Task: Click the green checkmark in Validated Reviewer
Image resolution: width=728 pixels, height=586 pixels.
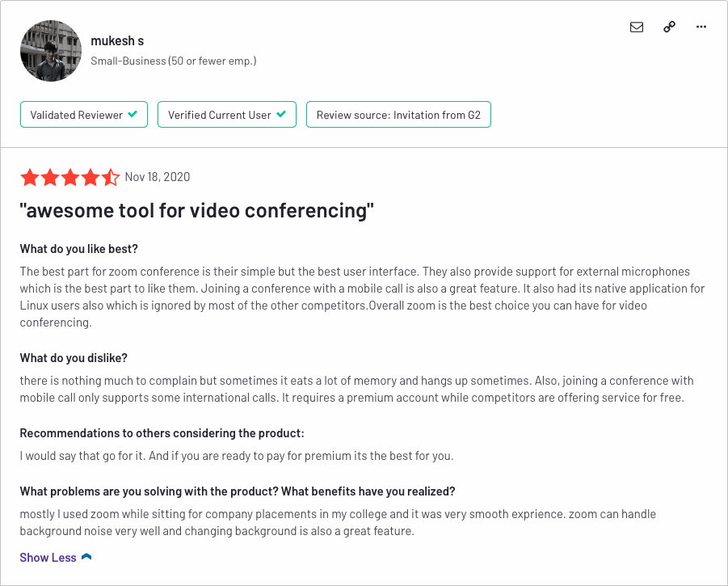Action: (133, 114)
